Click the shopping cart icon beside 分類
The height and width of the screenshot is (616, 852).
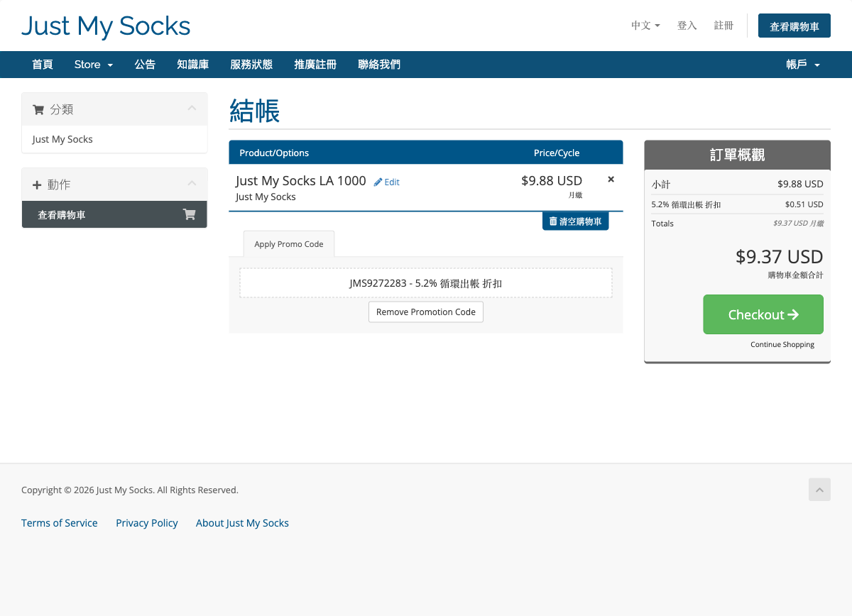click(38, 110)
